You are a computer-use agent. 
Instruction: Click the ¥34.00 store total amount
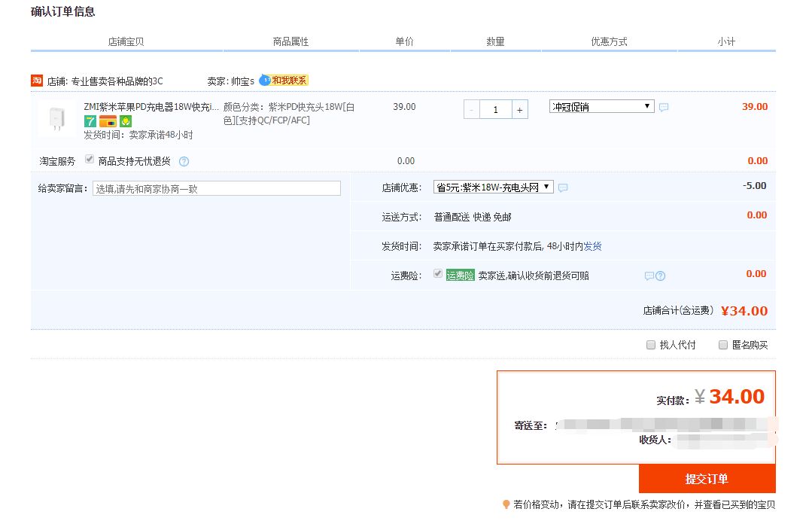[x=744, y=311]
